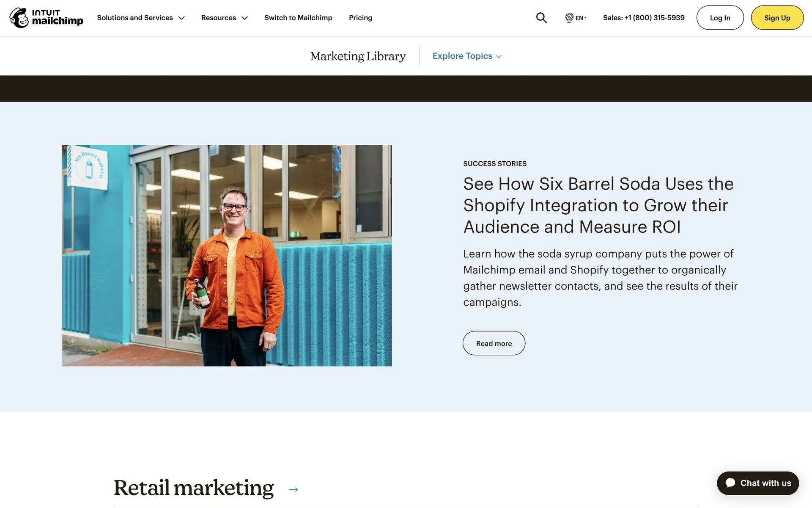The image size is (812, 508).
Task: Open the Retail marketing section heading
Action: tap(194, 488)
